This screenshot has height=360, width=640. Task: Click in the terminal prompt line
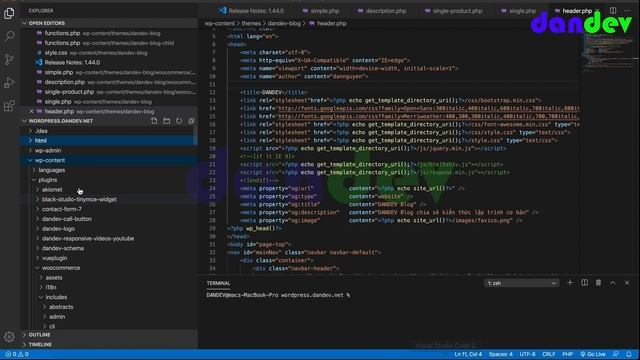(x=278, y=295)
